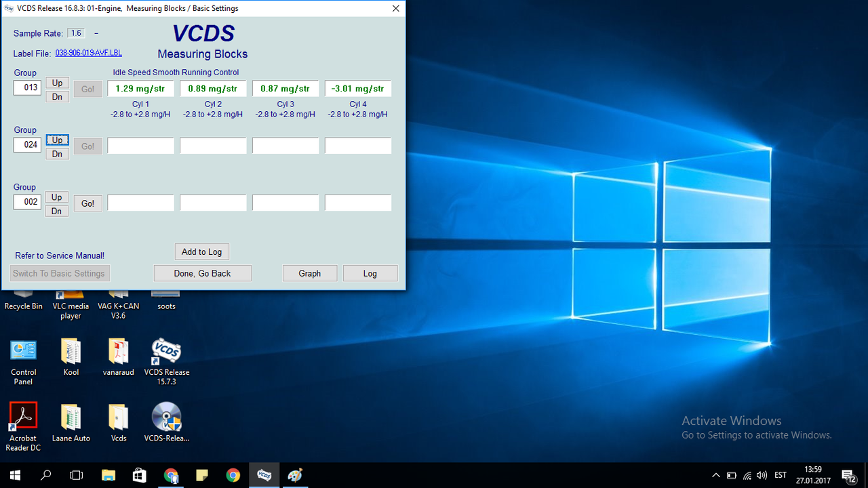Decrease group 024 with Dn

pos(58,154)
